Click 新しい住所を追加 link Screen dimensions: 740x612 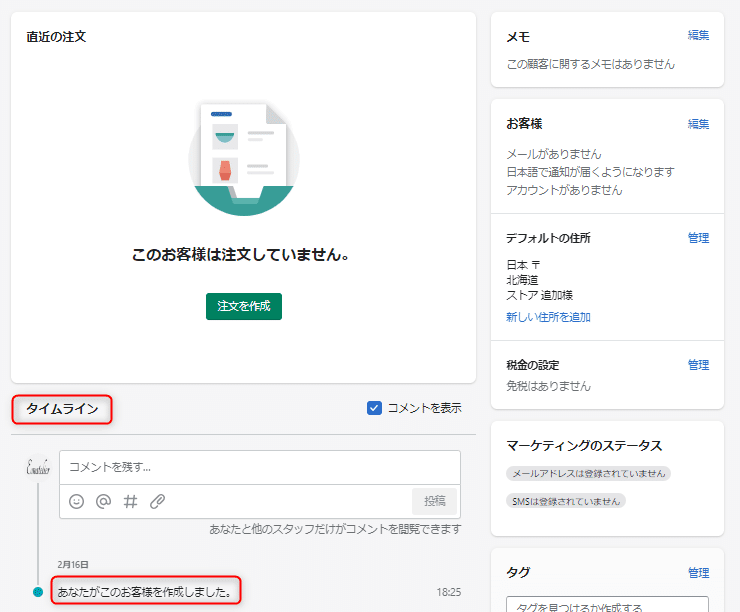(548, 317)
